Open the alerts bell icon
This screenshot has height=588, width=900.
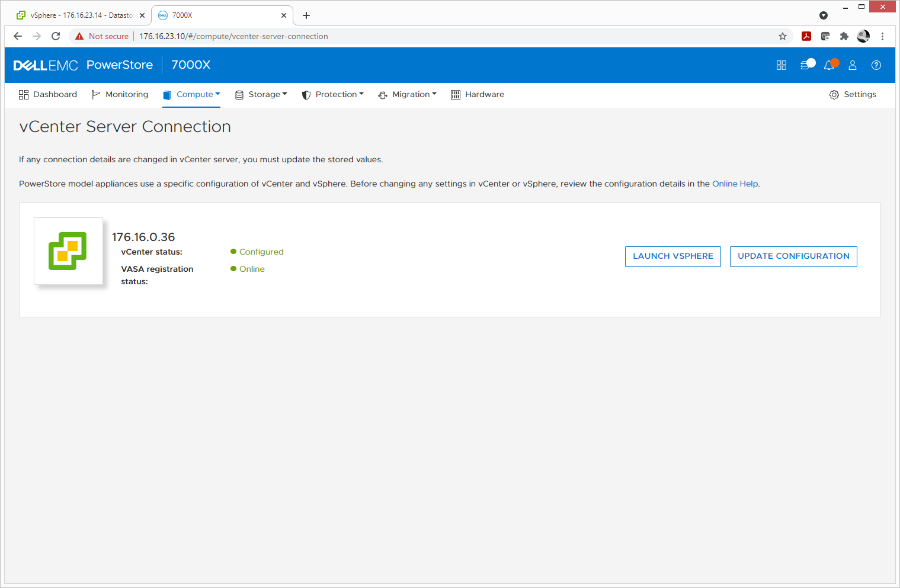tap(830, 65)
